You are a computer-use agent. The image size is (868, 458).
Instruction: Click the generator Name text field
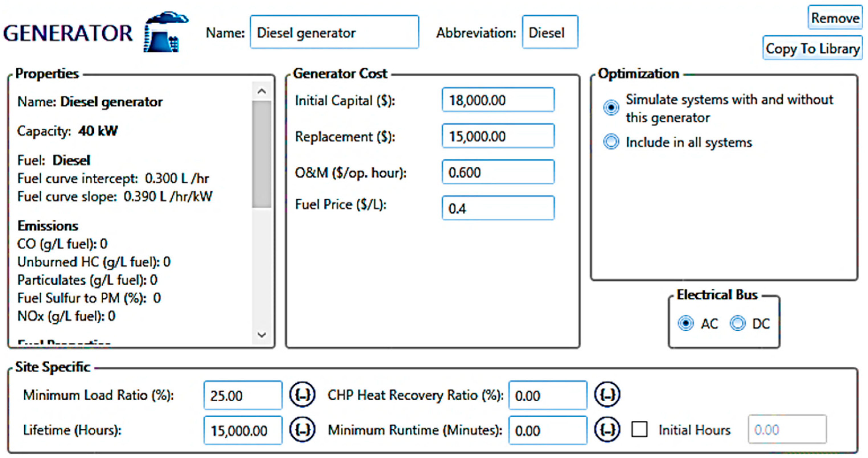(334, 32)
